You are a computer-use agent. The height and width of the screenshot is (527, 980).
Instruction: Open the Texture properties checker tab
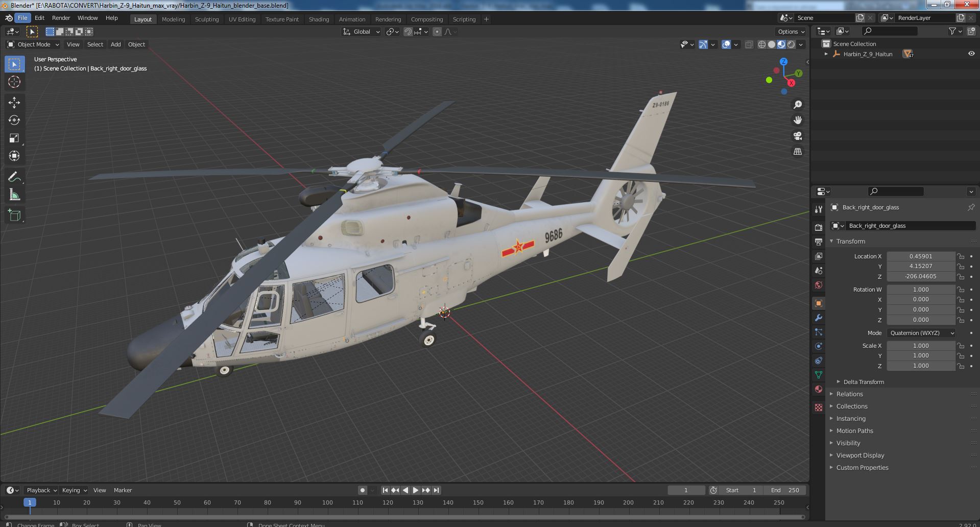[819, 408]
